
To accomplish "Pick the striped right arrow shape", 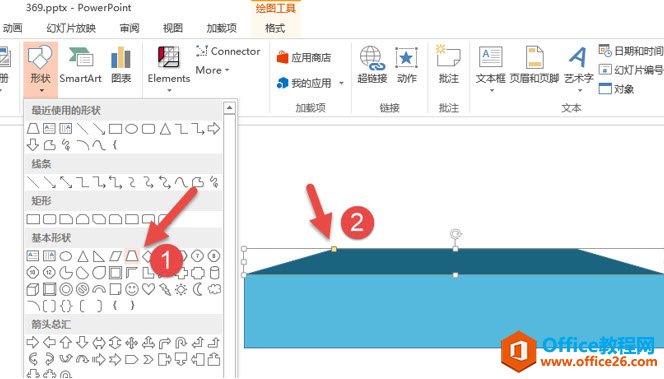I will (x=99, y=360).
